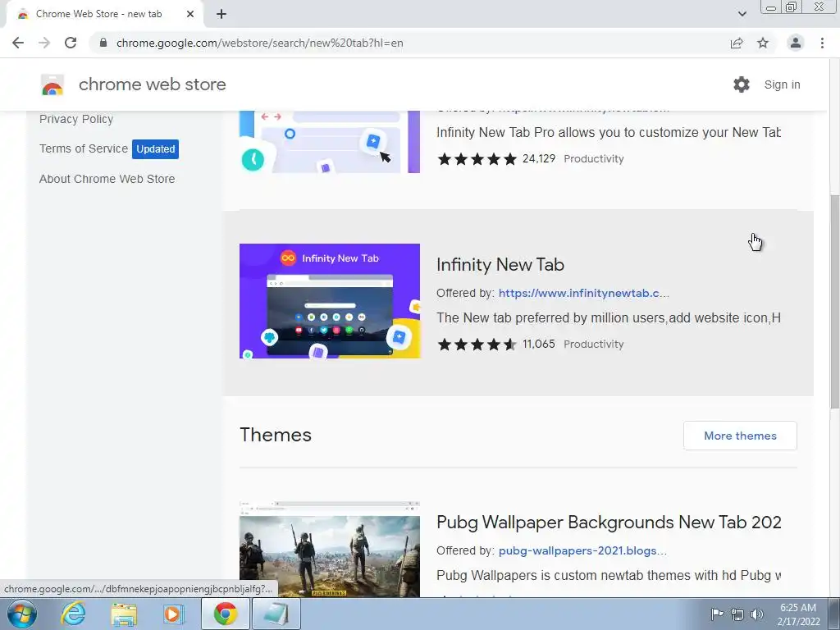840x630 pixels.
Task: Share this page from the address bar
Action: click(737, 43)
